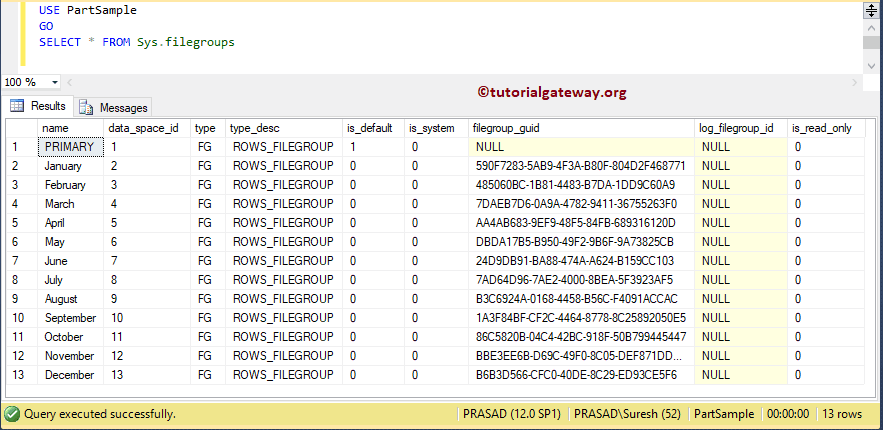Click GUID cell starting BBE3EE6B
Image resolution: width=883 pixels, height=430 pixels.
[x=581, y=356]
